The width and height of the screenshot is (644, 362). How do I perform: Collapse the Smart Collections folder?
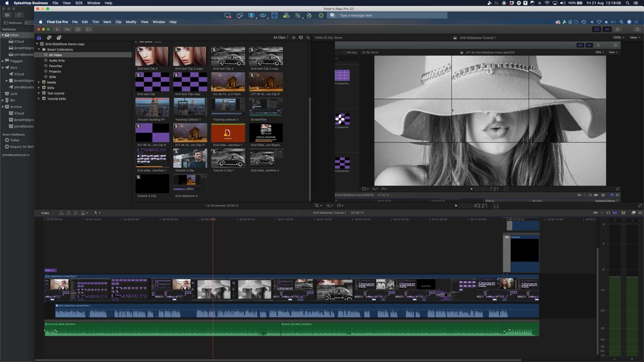click(40, 50)
